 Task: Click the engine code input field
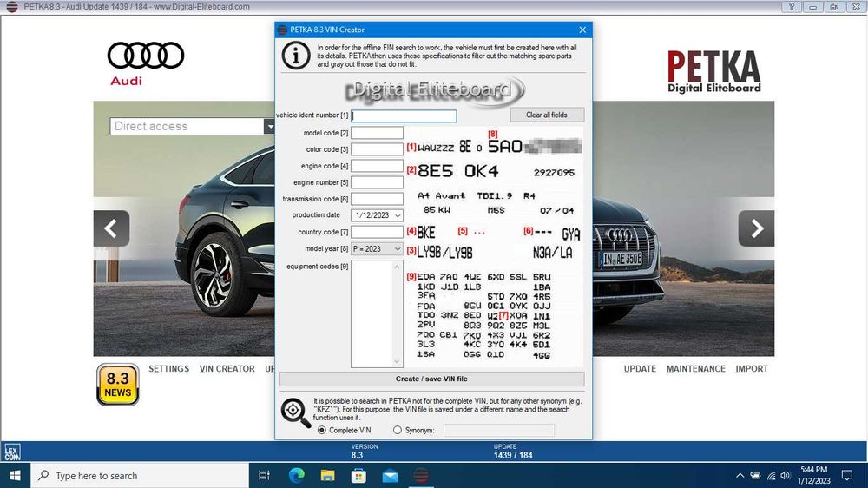click(377, 166)
